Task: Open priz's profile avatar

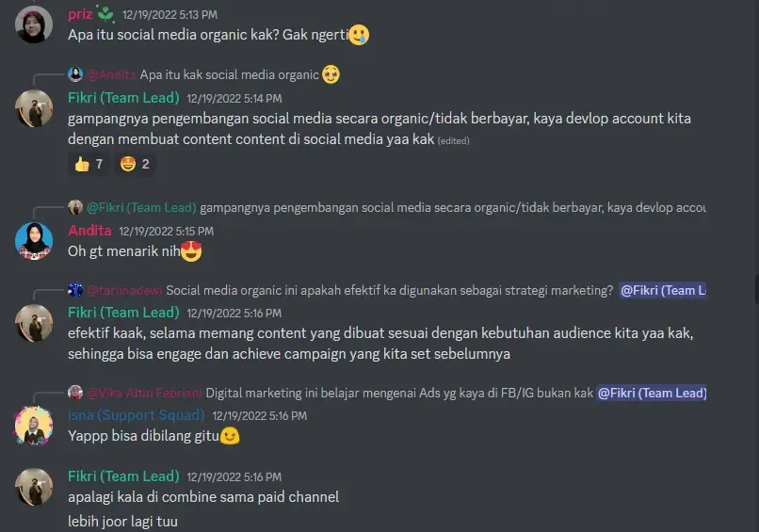Action: click(33, 24)
